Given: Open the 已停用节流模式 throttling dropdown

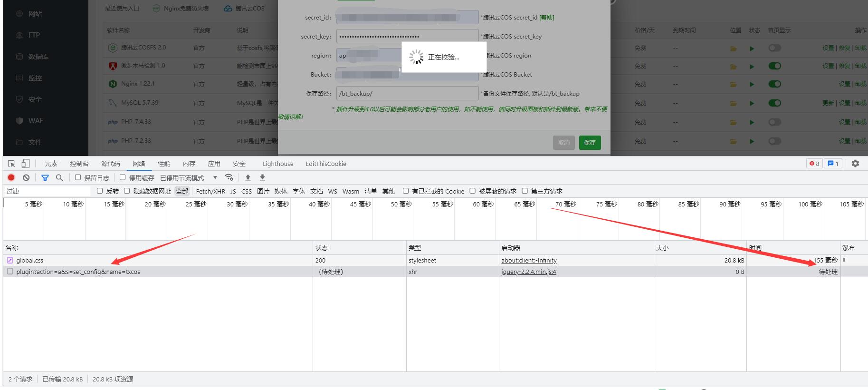Looking at the screenshot, I should [x=189, y=177].
